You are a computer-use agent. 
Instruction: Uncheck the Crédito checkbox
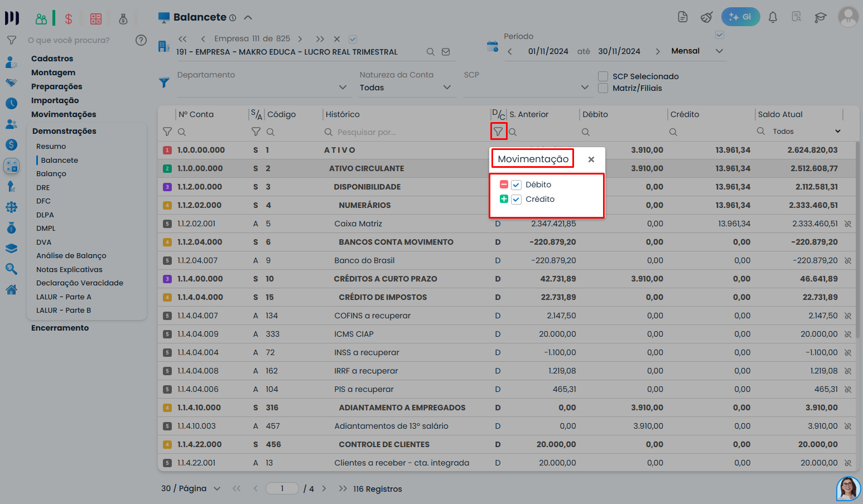point(517,200)
